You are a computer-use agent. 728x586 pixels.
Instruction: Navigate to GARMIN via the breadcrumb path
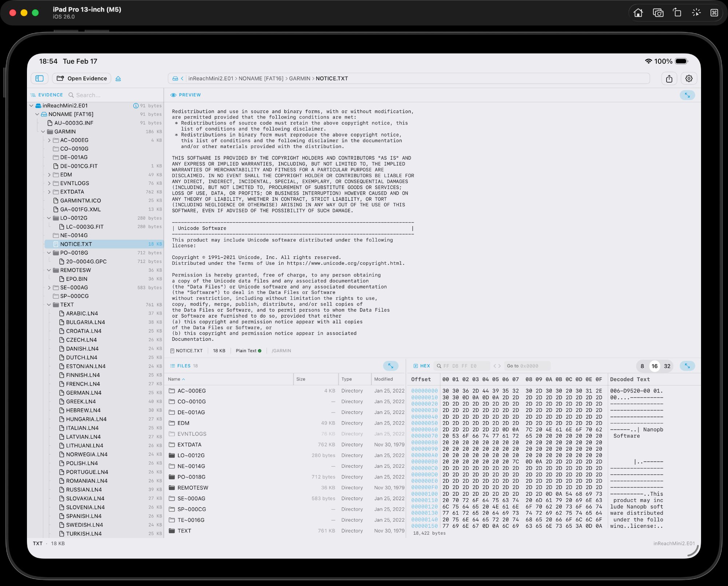coord(300,78)
